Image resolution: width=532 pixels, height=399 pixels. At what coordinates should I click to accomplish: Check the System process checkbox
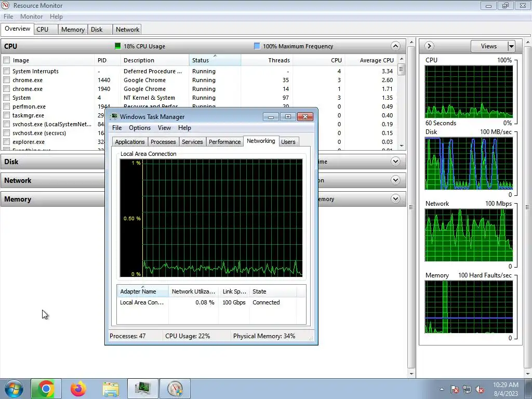tap(6, 97)
